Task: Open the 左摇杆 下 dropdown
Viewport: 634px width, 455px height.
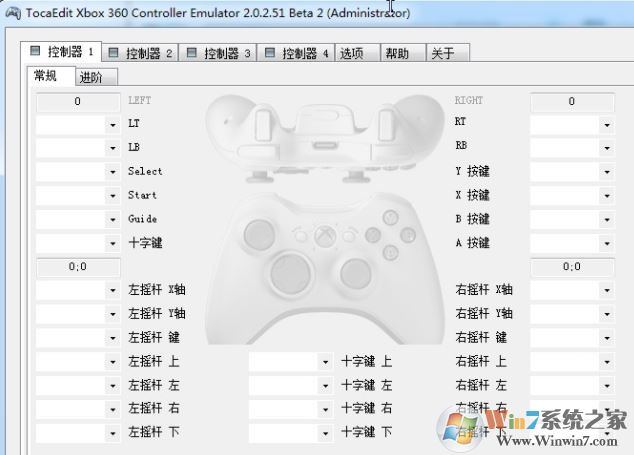Action: [78, 434]
